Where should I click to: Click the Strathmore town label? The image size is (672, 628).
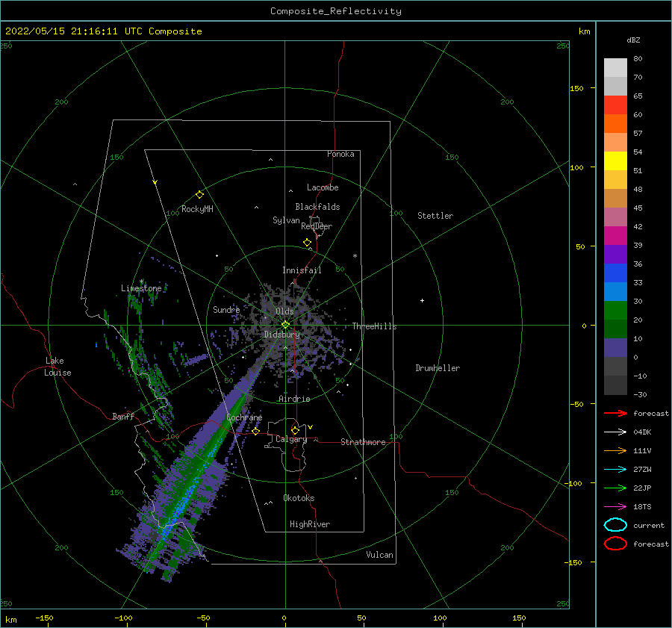point(363,442)
